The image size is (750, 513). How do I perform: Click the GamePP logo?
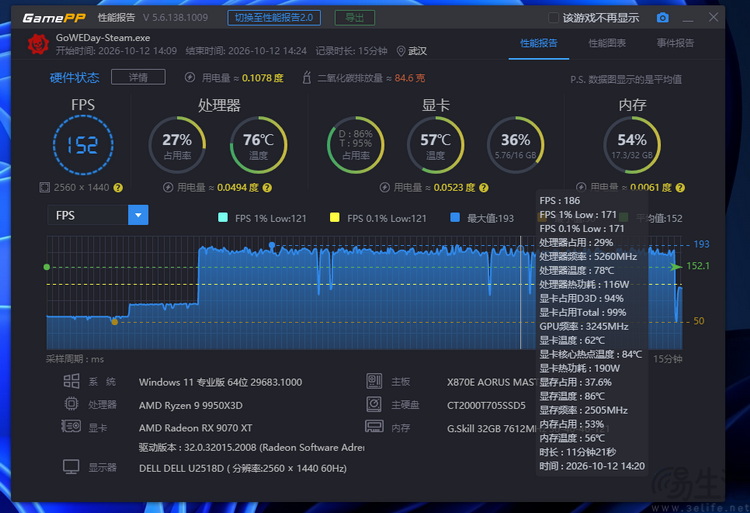(x=54, y=18)
